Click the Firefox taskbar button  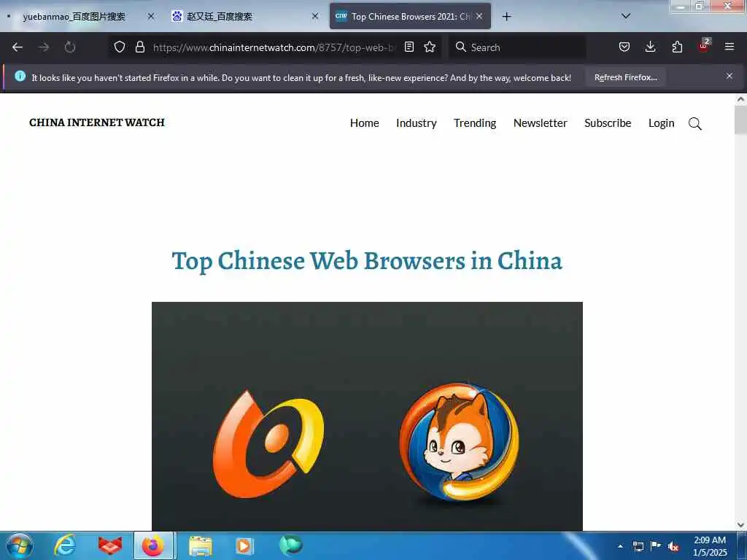(x=154, y=545)
